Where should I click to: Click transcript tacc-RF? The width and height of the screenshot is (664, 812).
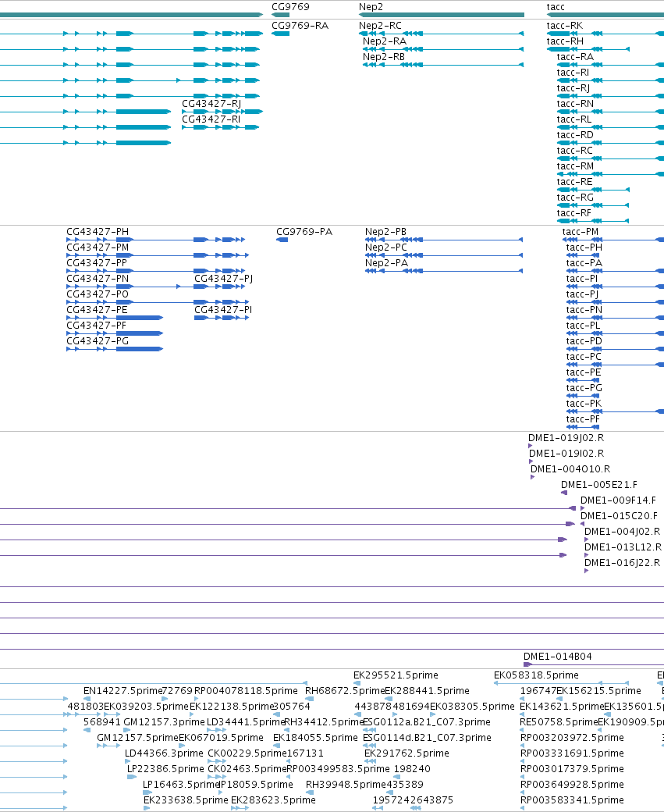[574, 213]
